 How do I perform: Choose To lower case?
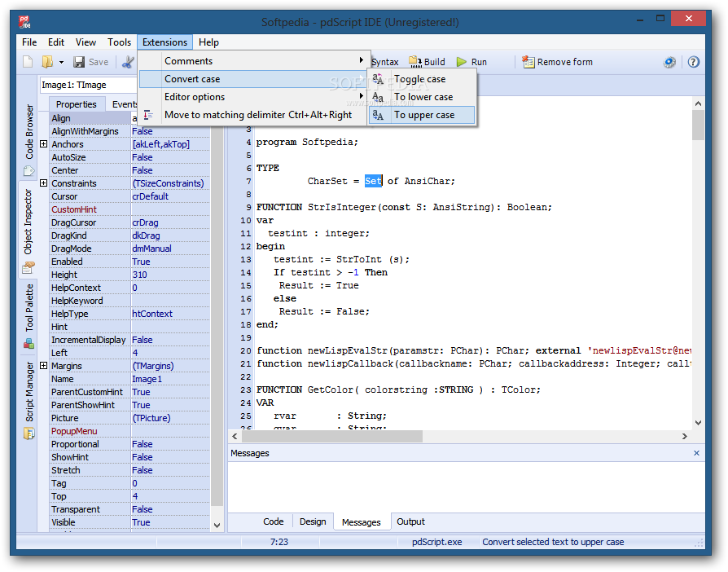422,97
